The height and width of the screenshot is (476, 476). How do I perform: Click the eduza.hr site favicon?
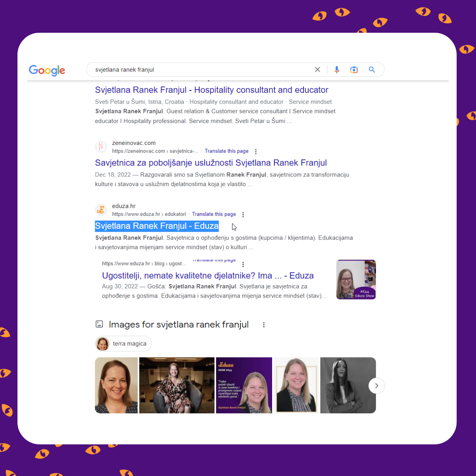[101, 210]
